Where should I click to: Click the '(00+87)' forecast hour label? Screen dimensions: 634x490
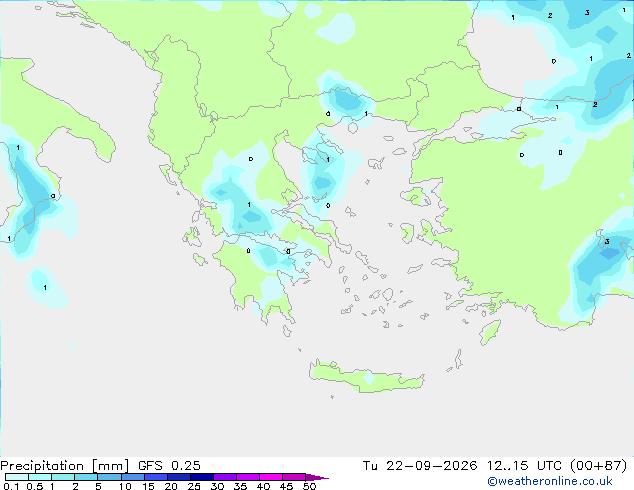tap(598, 466)
